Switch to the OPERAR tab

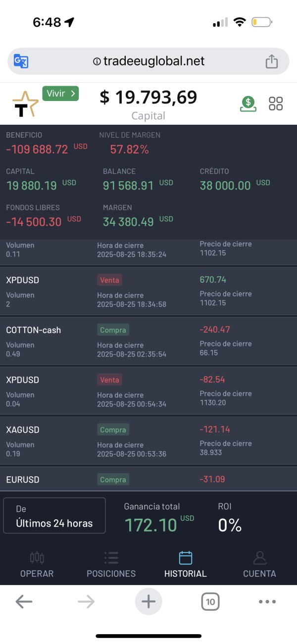click(37, 565)
